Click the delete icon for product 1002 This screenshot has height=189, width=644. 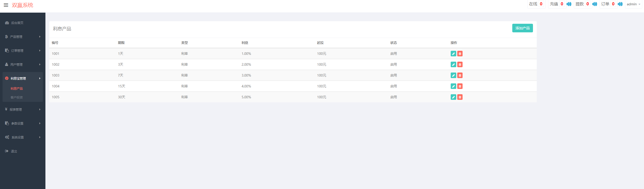pos(460,64)
